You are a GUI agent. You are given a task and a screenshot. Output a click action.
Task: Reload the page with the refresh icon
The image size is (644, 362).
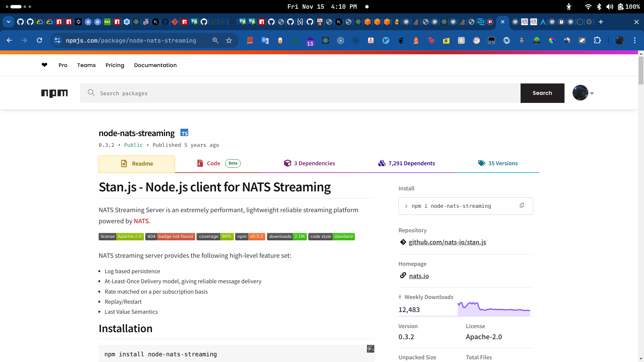tap(40, 40)
